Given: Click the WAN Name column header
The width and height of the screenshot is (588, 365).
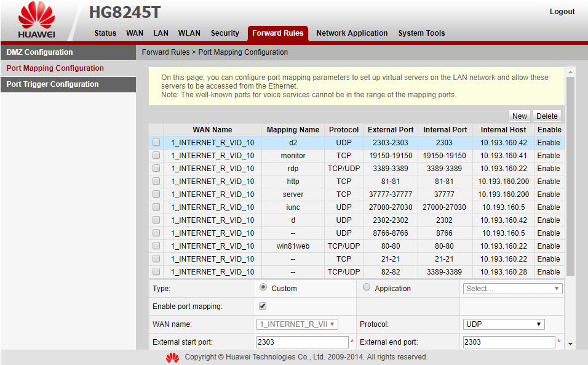Looking at the screenshot, I should (x=212, y=130).
